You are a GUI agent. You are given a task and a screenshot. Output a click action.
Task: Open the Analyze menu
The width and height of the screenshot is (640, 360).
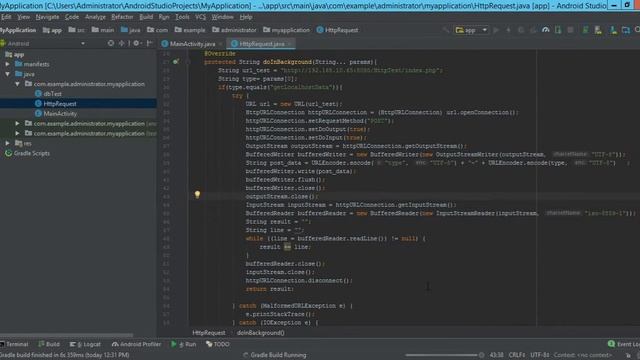click(x=95, y=17)
